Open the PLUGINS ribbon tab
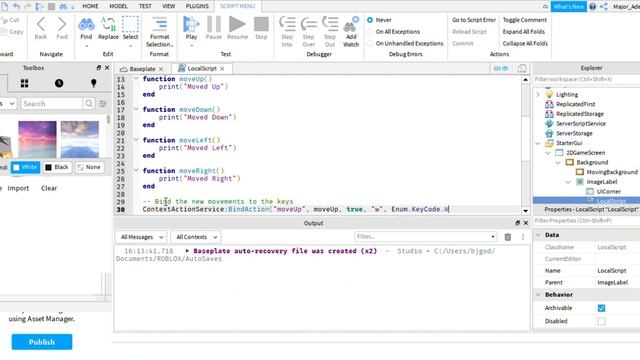The width and height of the screenshot is (640, 360). [197, 6]
